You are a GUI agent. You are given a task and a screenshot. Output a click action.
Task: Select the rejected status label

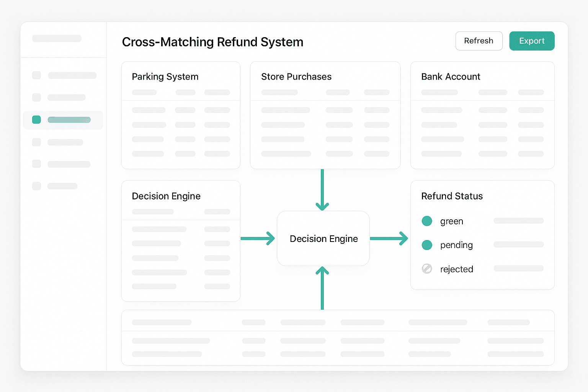pos(456,269)
